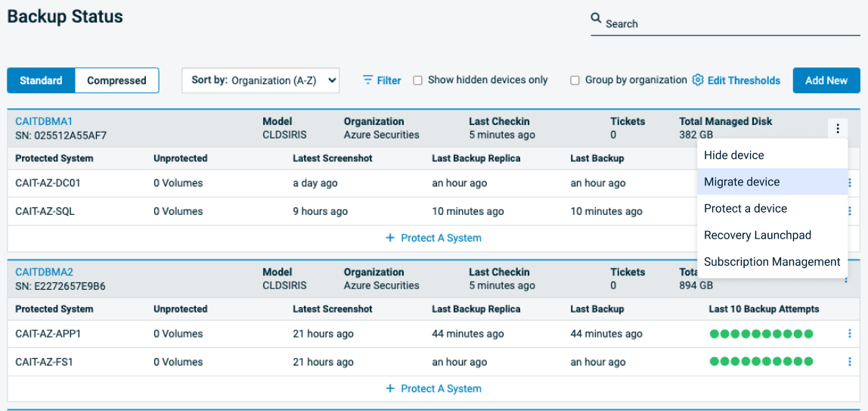Open Recovery Launchpad from menu

(x=772, y=235)
